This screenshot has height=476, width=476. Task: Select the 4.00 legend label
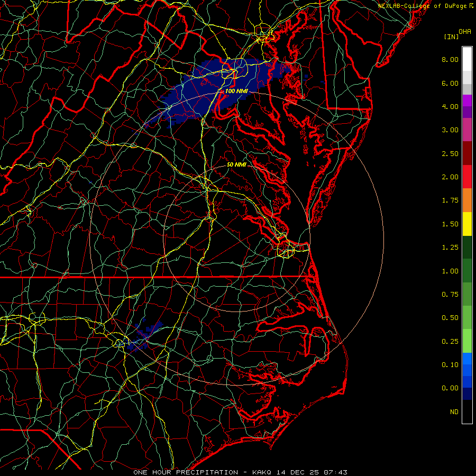pyautogui.click(x=450, y=106)
